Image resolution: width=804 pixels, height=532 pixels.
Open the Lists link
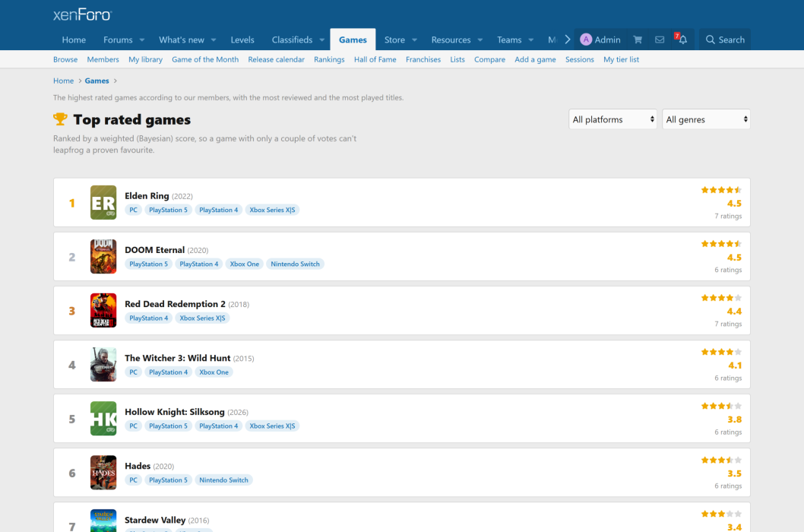[457, 59]
